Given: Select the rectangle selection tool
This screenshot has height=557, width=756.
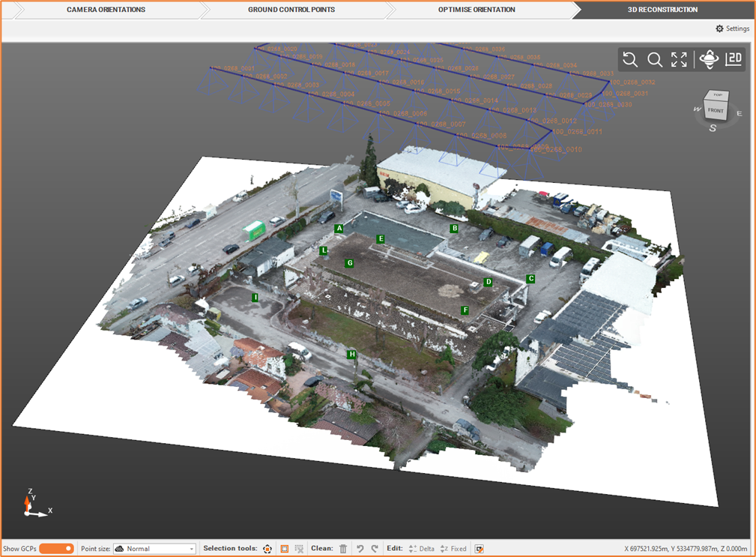Looking at the screenshot, I should [x=285, y=549].
